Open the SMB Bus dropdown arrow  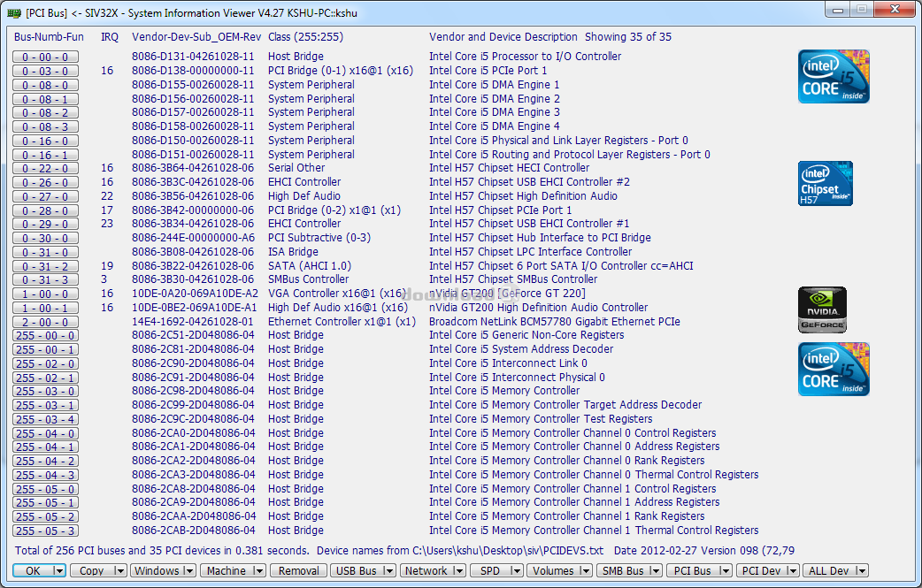[655, 570]
